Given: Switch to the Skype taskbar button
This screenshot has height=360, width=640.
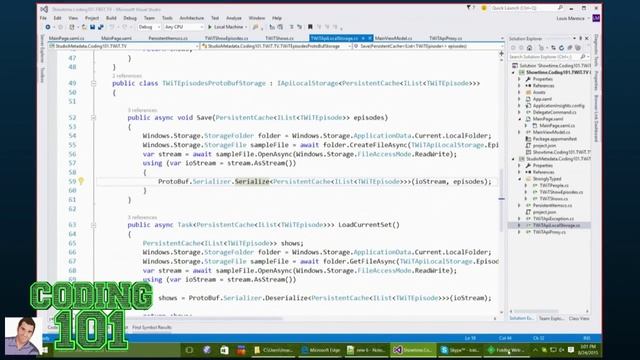Looking at the screenshot, I should (x=460, y=350).
